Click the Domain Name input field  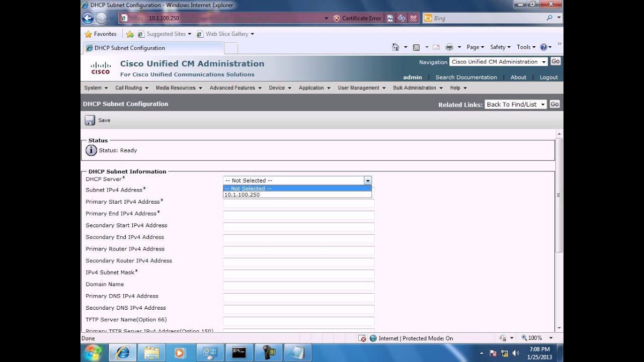pos(299,286)
